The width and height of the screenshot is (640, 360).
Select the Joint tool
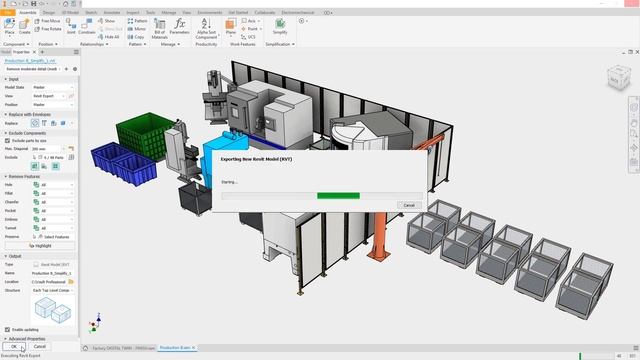coord(71,26)
